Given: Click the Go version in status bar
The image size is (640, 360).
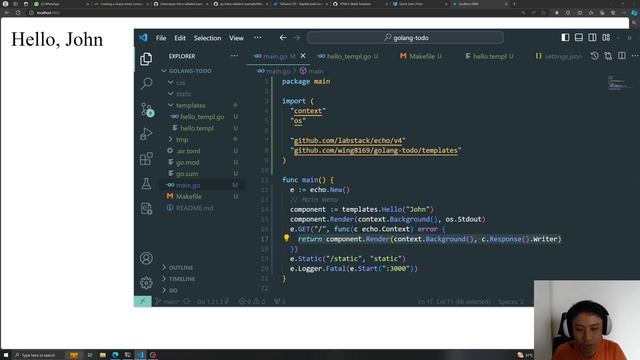Looking at the screenshot, I should click(x=212, y=301).
